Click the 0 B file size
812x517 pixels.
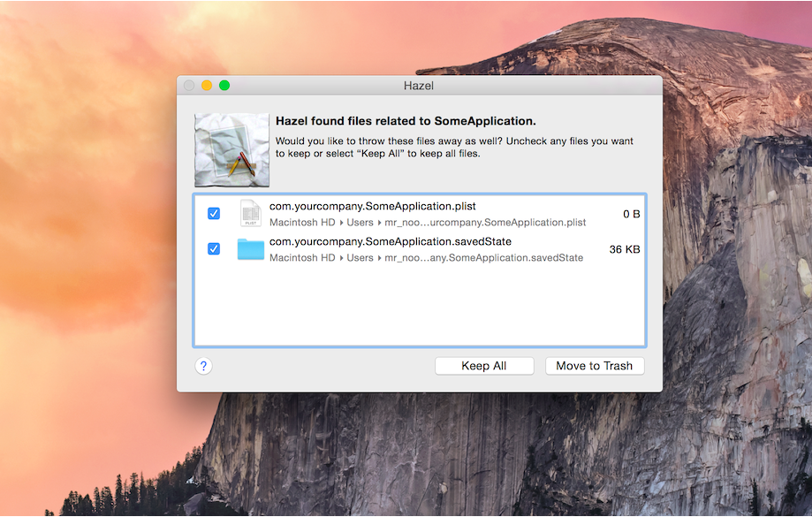(631, 214)
